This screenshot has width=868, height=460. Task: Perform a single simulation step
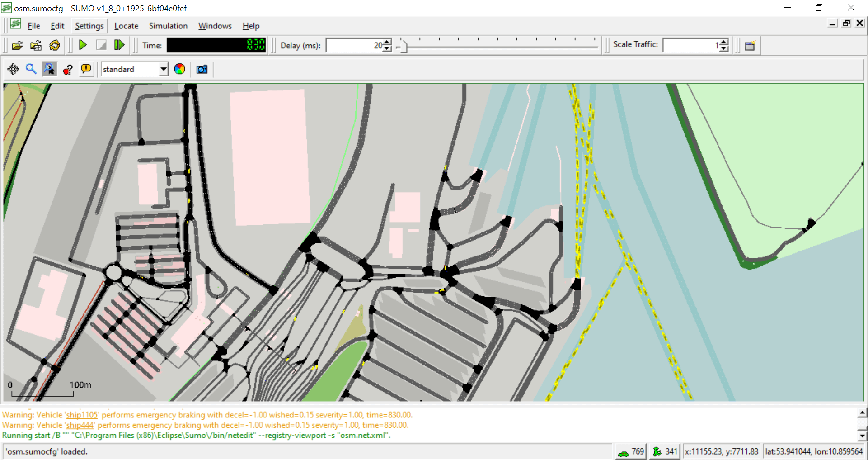(x=119, y=45)
